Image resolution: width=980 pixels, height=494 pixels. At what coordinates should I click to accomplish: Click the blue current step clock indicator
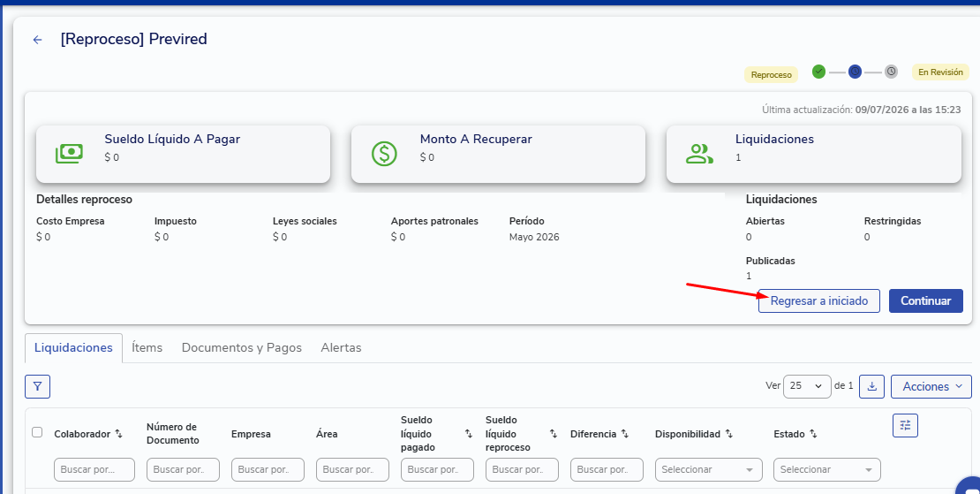click(x=855, y=72)
